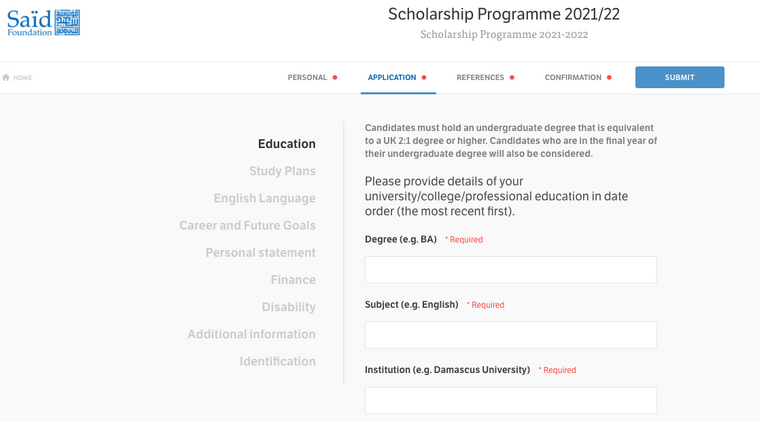This screenshot has width=760, height=422.
Task: Open Career and Future Goals section
Action: point(247,225)
